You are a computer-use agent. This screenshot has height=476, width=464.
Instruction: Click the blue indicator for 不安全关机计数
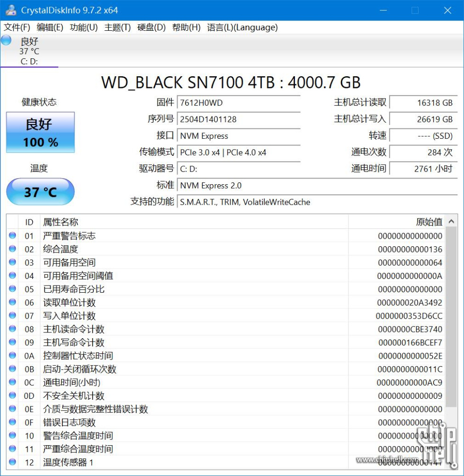point(12,395)
